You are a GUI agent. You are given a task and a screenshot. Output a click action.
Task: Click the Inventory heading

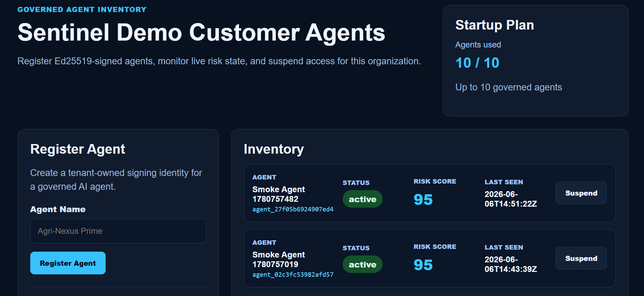(x=273, y=149)
